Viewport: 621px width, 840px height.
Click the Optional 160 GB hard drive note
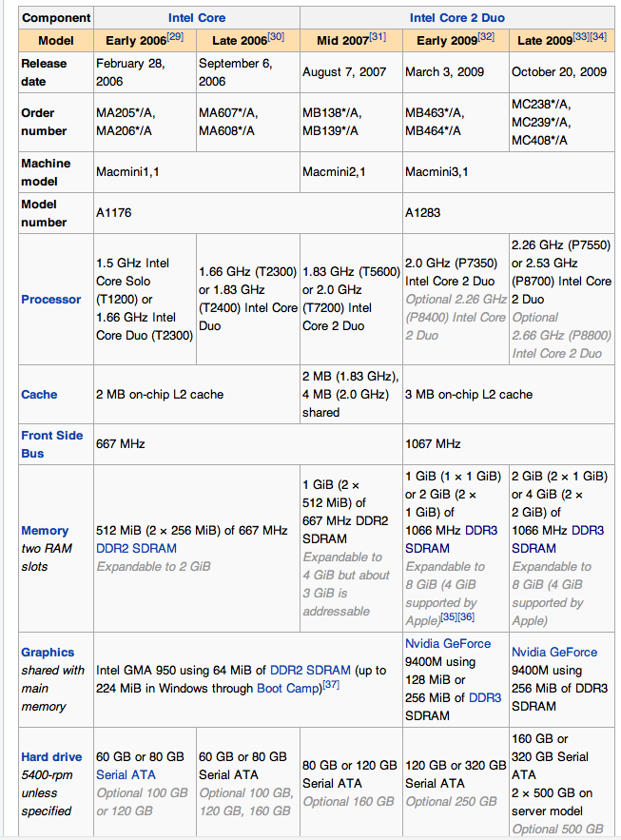(348, 802)
